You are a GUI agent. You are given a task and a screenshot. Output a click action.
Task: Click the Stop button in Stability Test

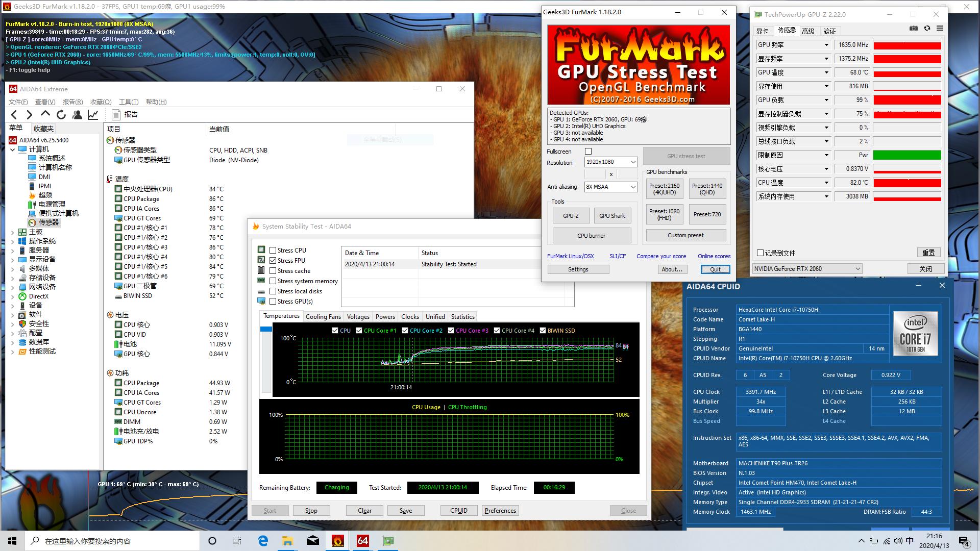point(311,511)
